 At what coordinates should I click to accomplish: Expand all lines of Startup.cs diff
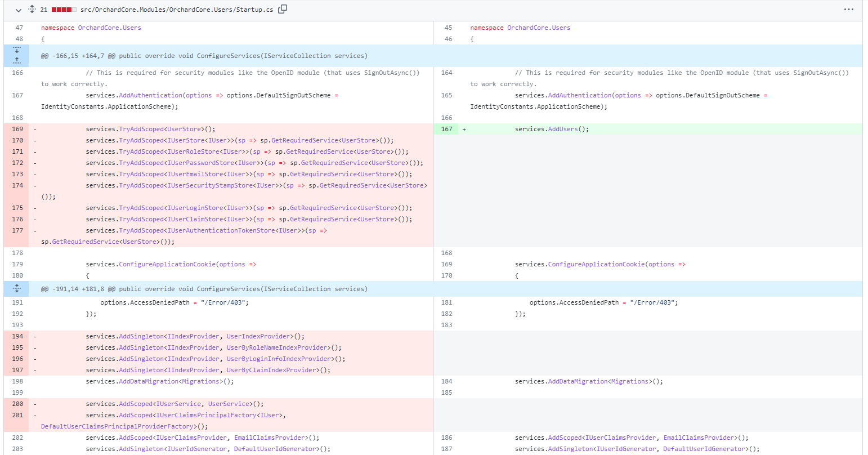(x=32, y=10)
